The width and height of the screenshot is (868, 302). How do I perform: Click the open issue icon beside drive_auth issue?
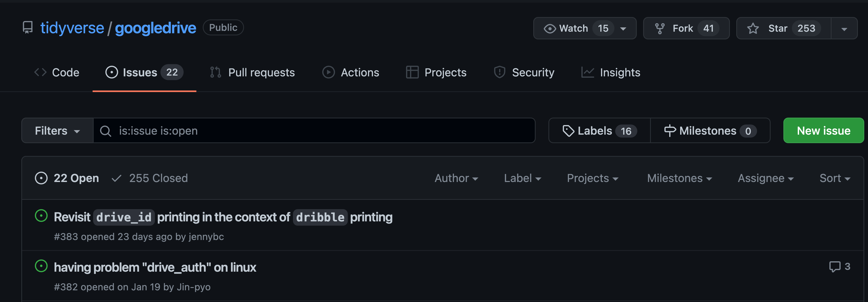pos(41,266)
